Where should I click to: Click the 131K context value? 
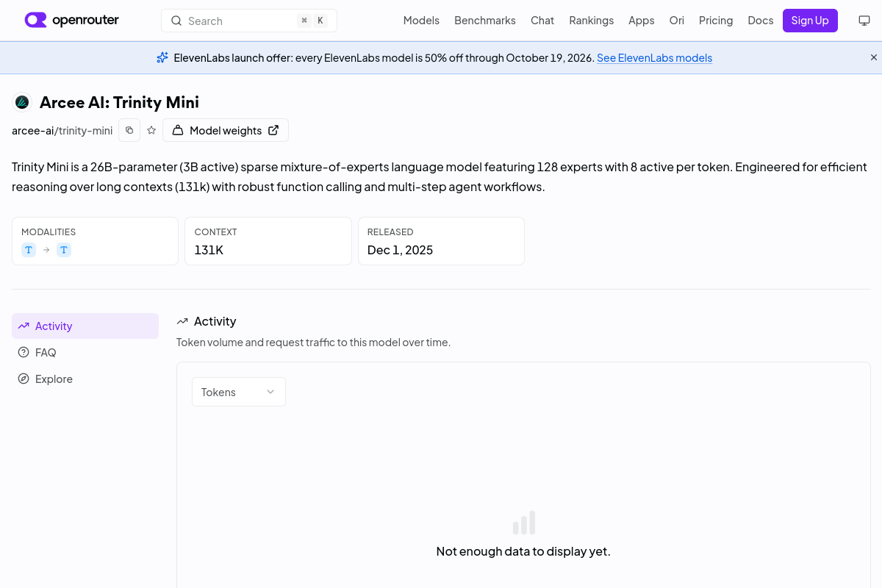coord(209,250)
